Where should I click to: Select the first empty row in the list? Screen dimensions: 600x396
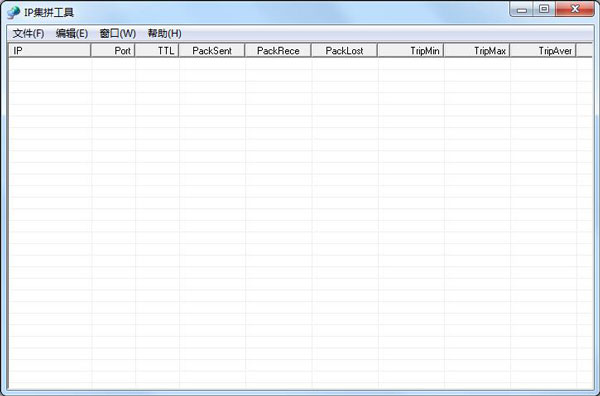300,64
